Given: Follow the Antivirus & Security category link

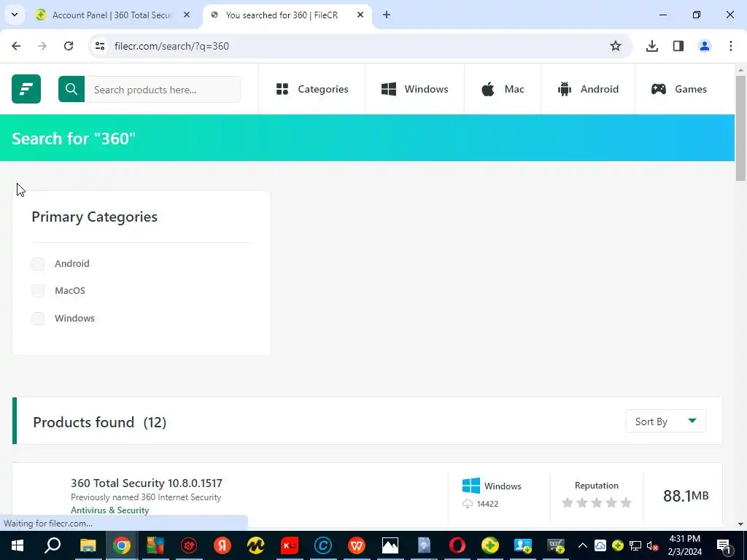Looking at the screenshot, I should [x=109, y=510].
